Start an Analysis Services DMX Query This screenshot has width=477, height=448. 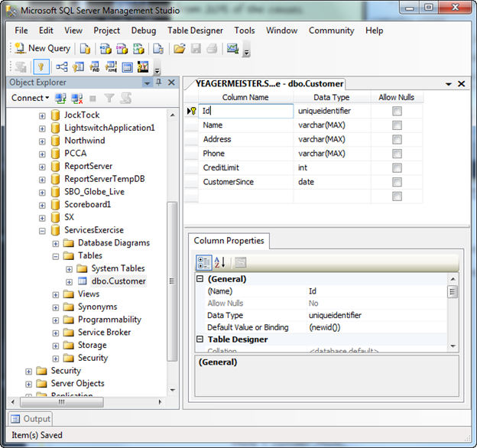pos(122,49)
